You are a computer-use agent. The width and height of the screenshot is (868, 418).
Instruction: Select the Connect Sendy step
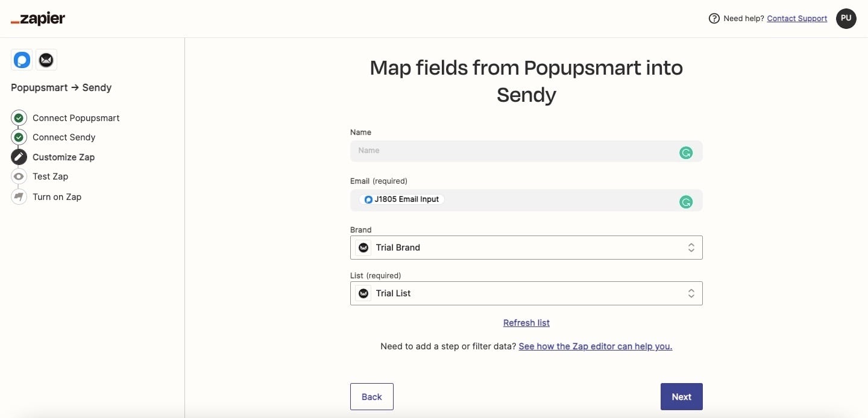pyautogui.click(x=64, y=137)
